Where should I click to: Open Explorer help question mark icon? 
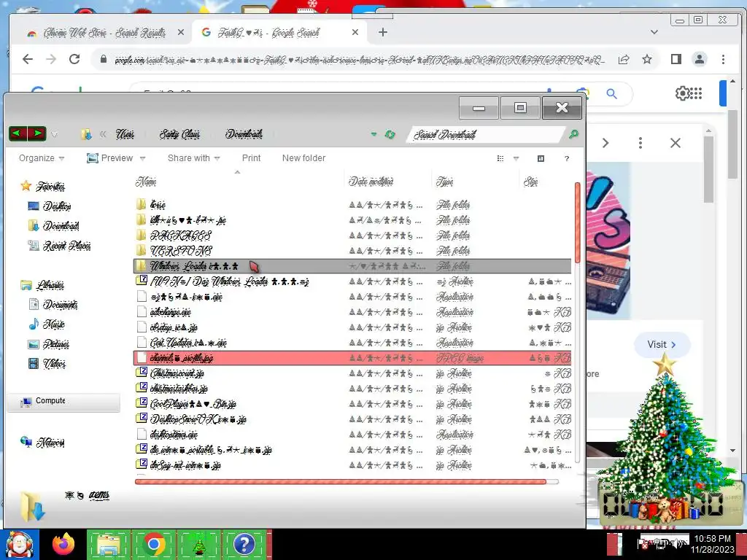[566, 158]
